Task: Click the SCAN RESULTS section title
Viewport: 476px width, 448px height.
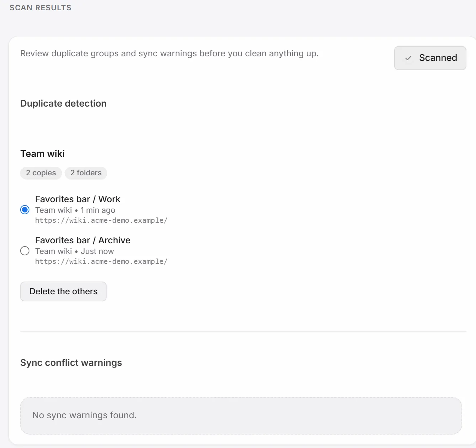Action: pos(40,8)
